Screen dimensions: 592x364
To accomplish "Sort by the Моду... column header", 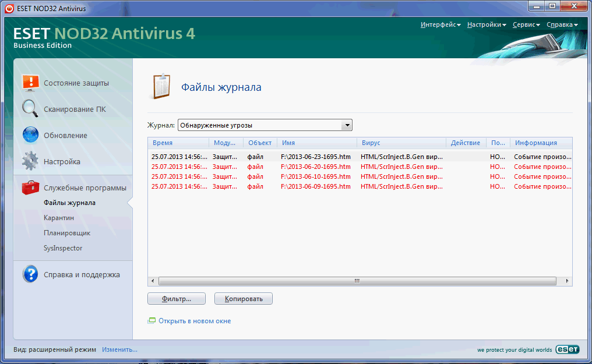I will click(x=226, y=143).
